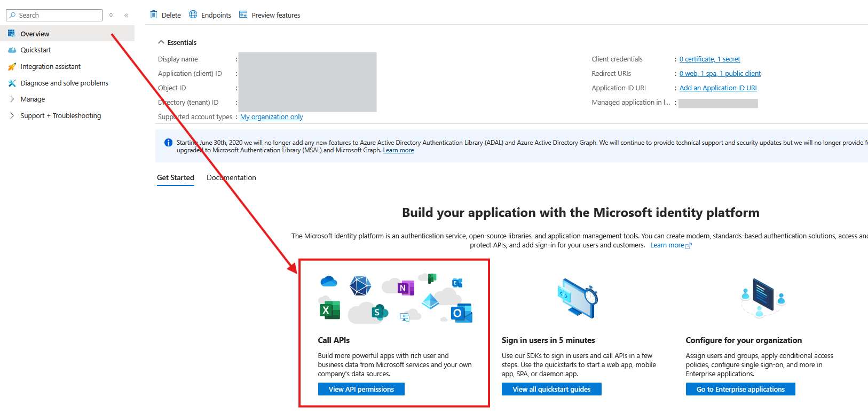Image resolution: width=868 pixels, height=412 pixels.
Task: Click the Preview features icon
Action: pyautogui.click(x=243, y=14)
